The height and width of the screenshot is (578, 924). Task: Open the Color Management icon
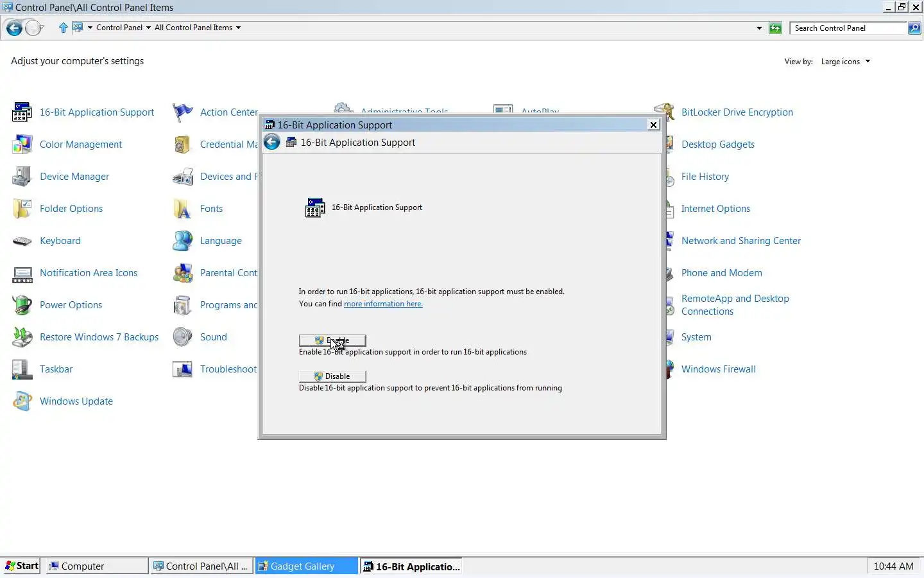coord(22,144)
